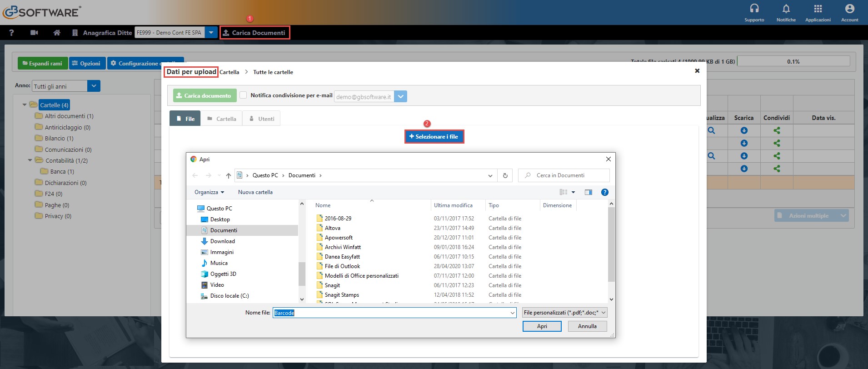
Task: Open the Applicazioni grid icon
Action: coord(818,9)
